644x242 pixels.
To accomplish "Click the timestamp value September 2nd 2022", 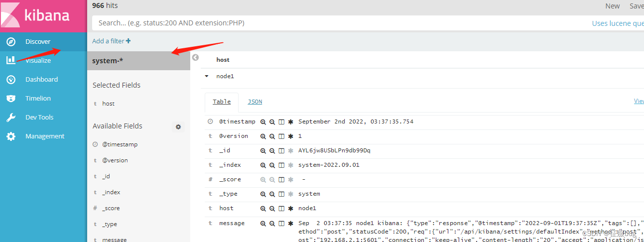I will click(x=356, y=121).
